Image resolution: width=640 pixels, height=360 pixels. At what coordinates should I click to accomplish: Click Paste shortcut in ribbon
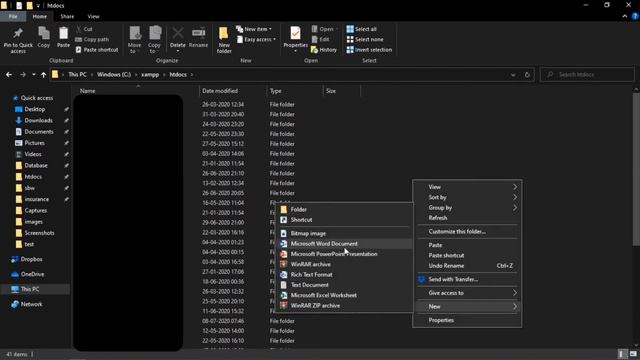pyautogui.click(x=97, y=49)
